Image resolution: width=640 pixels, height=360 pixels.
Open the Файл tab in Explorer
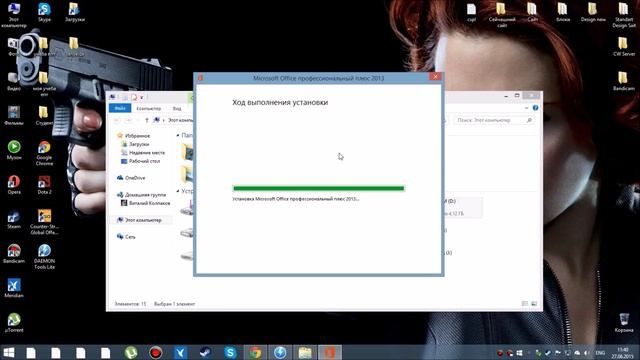tap(120, 108)
